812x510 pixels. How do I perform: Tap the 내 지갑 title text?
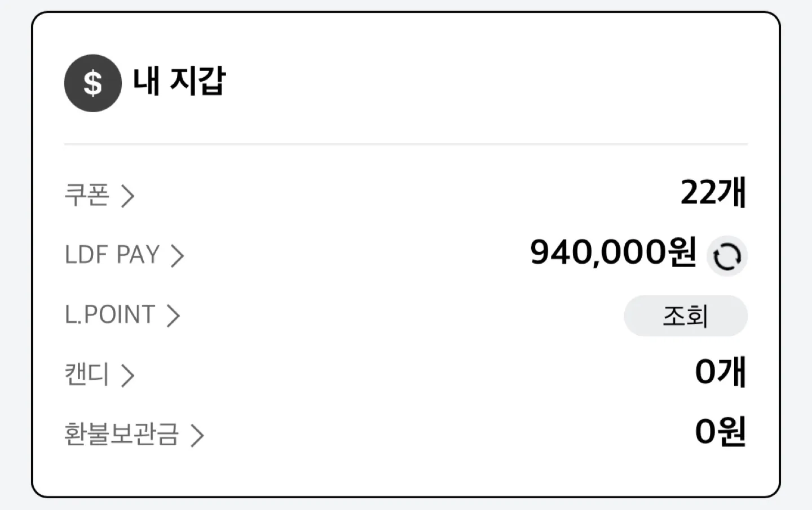[179, 81]
